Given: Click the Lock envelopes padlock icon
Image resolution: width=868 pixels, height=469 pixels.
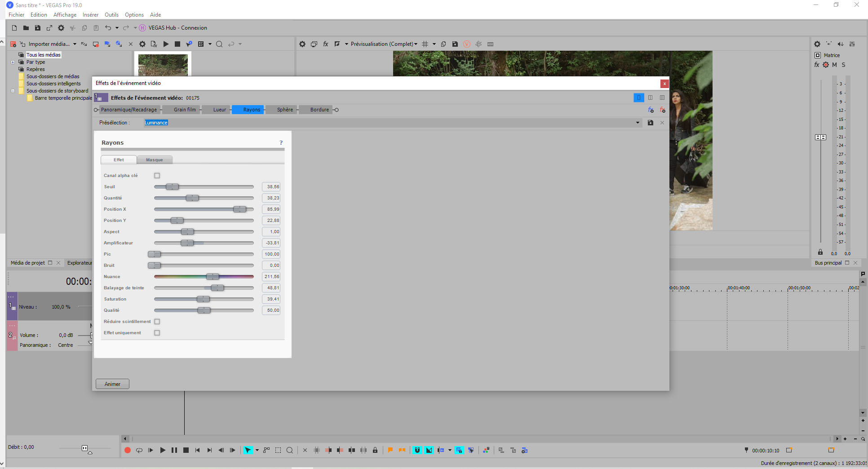Looking at the screenshot, I should click(375, 450).
